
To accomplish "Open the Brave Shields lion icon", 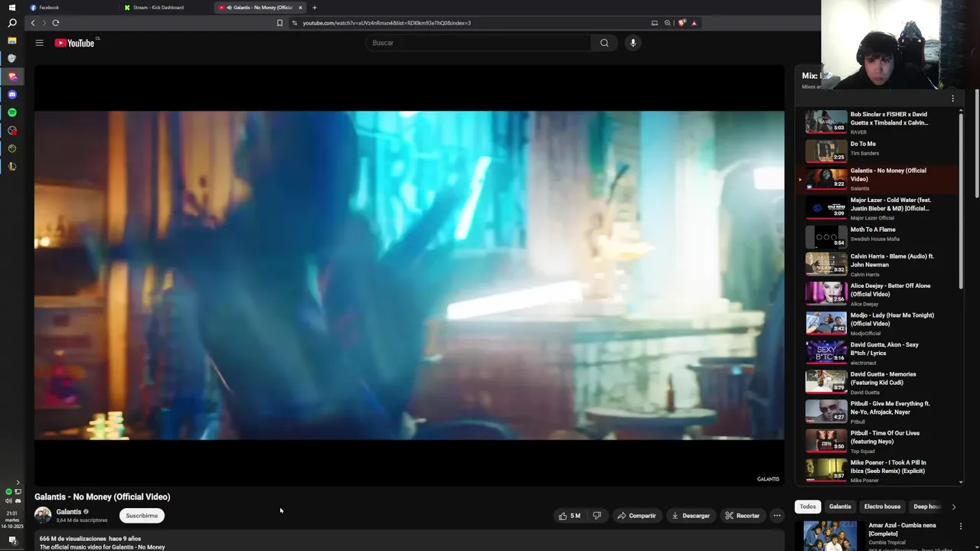I will coord(681,23).
